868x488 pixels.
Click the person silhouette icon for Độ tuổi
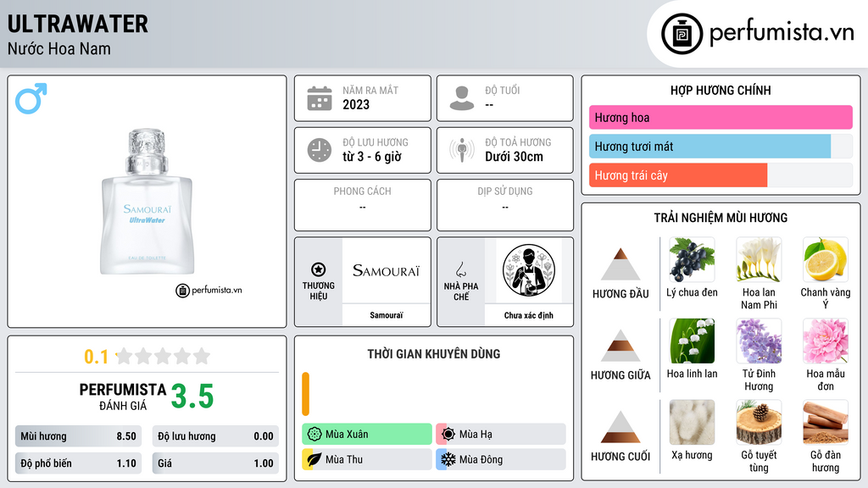(x=462, y=98)
